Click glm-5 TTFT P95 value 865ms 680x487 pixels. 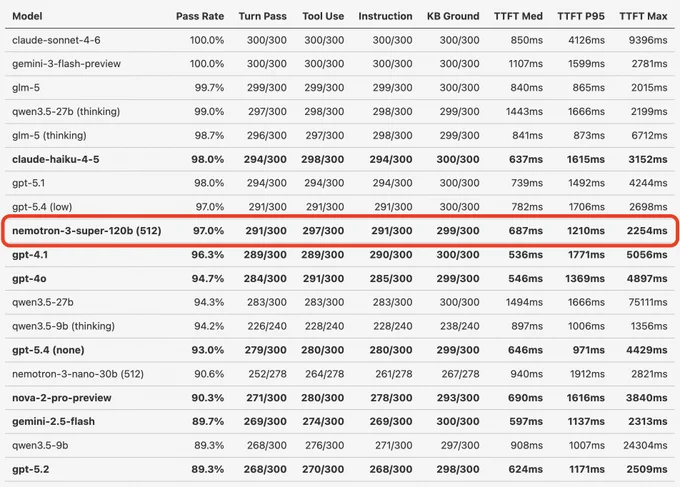[588, 88]
